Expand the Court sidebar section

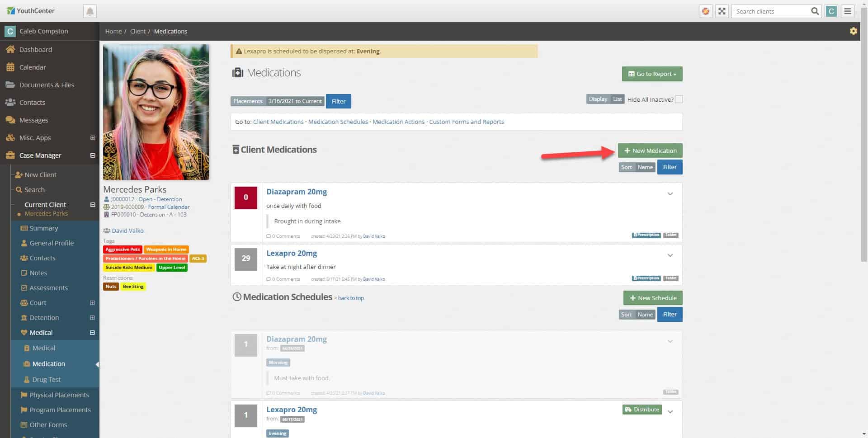tap(92, 303)
